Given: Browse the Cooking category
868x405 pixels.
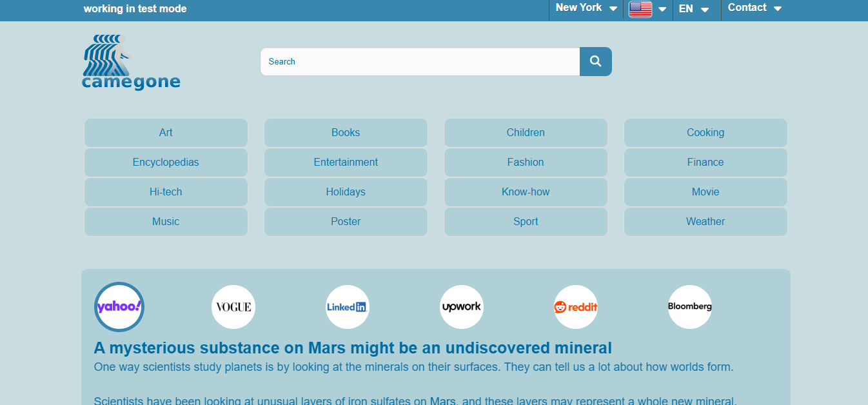Looking at the screenshot, I should point(705,133).
